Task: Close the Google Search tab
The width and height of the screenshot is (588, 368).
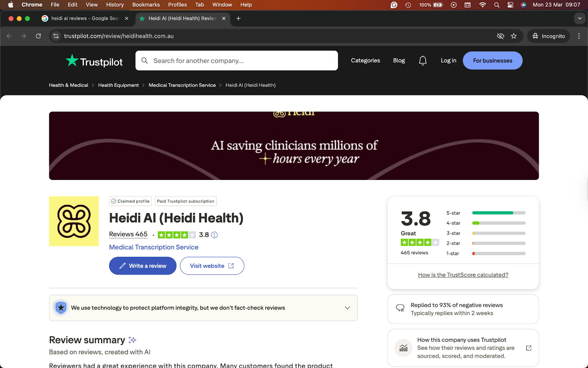Action: [x=126, y=18]
